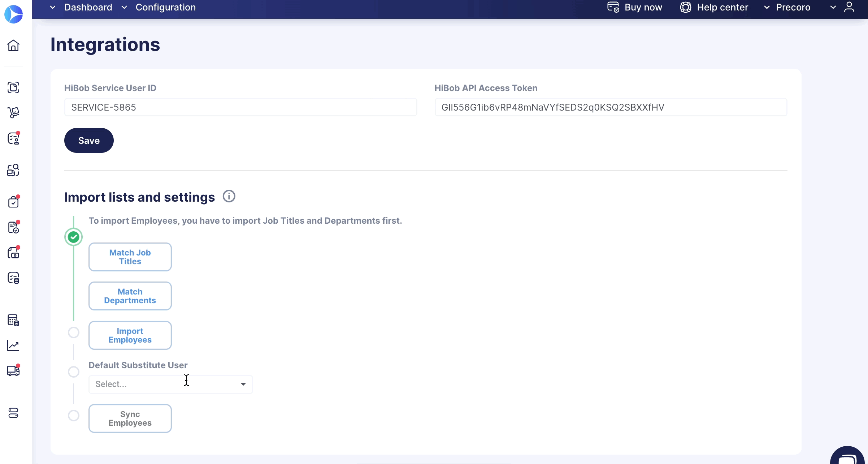
Task: Open the Default Substitute User select dropdown
Action: point(170,384)
